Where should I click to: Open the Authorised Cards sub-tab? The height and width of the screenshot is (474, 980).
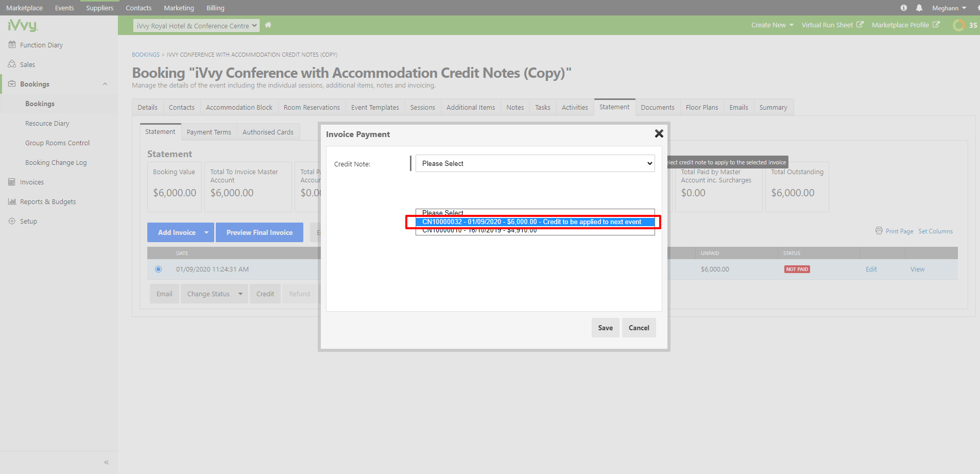tap(268, 132)
